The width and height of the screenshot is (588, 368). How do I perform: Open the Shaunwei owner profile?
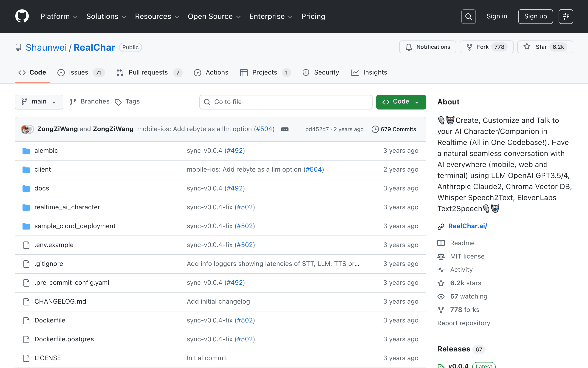[46, 47]
